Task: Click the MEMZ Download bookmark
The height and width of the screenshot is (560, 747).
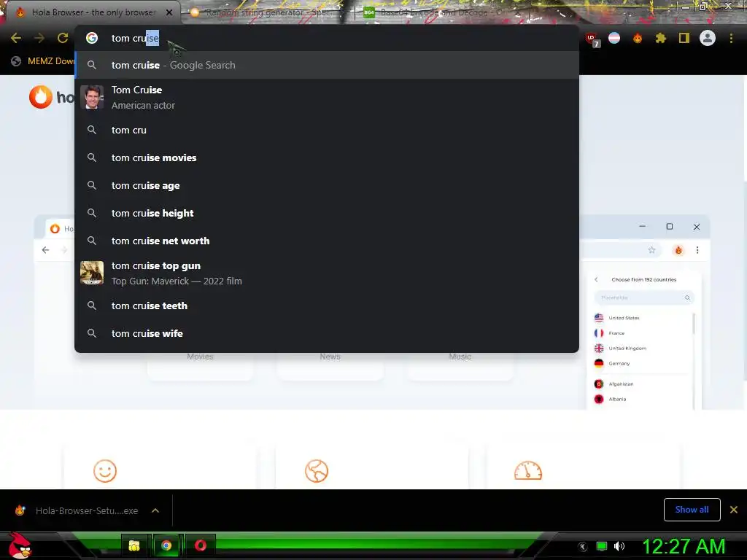Action: tap(43, 61)
